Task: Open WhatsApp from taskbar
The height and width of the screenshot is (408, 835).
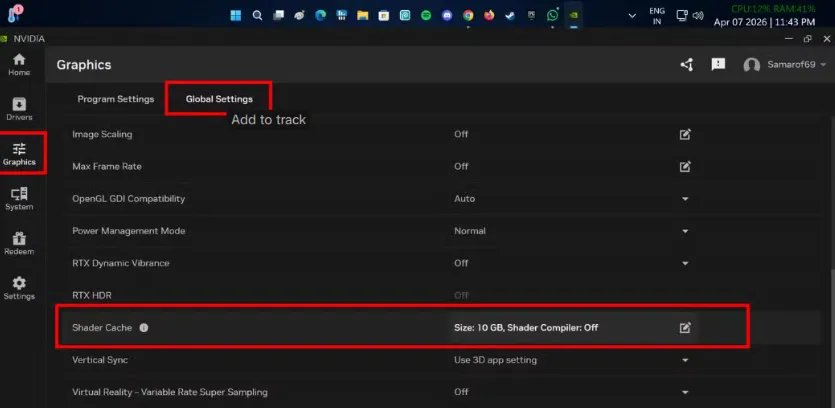Action: (x=553, y=15)
